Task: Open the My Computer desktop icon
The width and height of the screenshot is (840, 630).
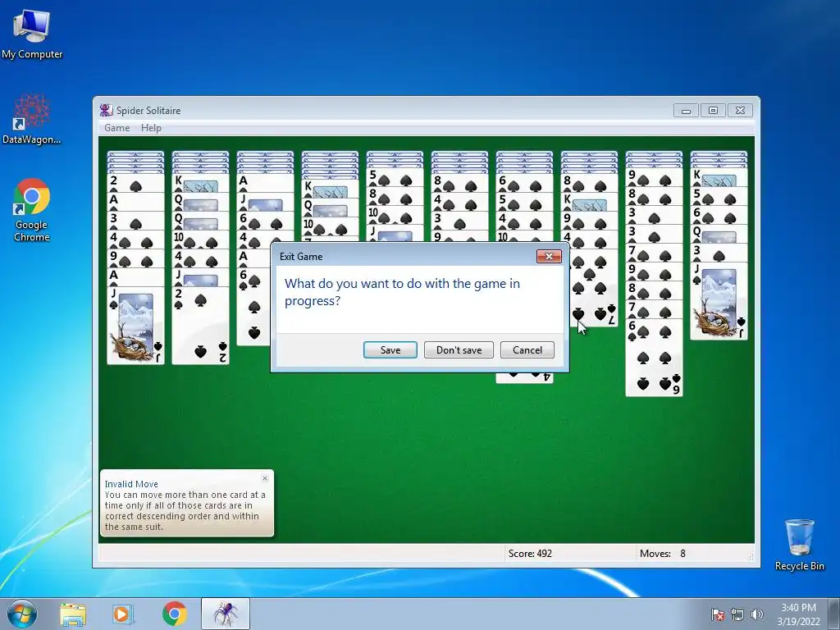Action: [32, 34]
